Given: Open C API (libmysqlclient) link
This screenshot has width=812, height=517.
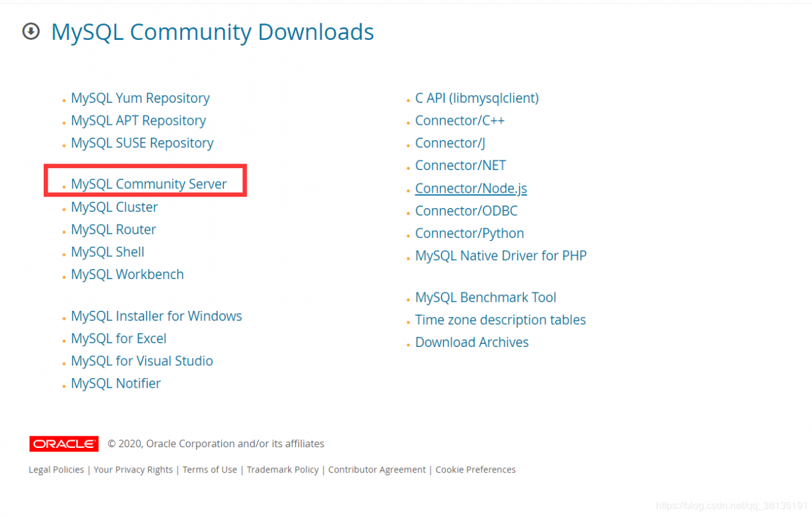Looking at the screenshot, I should click(x=477, y=98).
